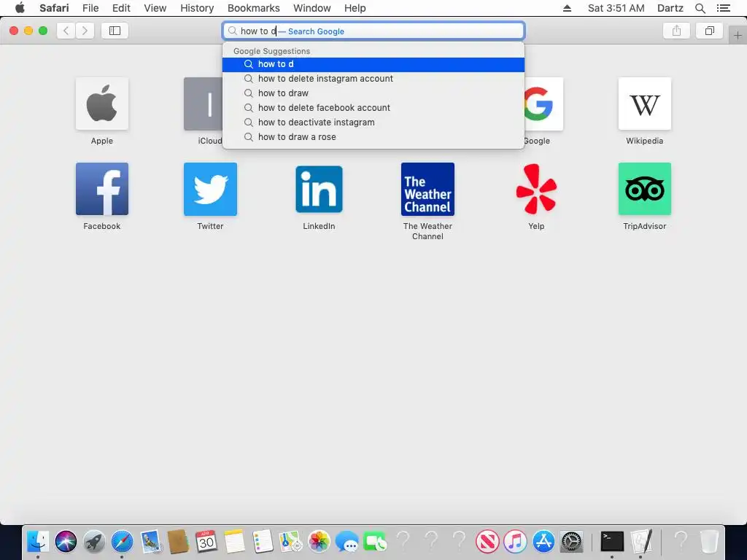Open Terminal from the Dock
747x560 pixels.
612,542
